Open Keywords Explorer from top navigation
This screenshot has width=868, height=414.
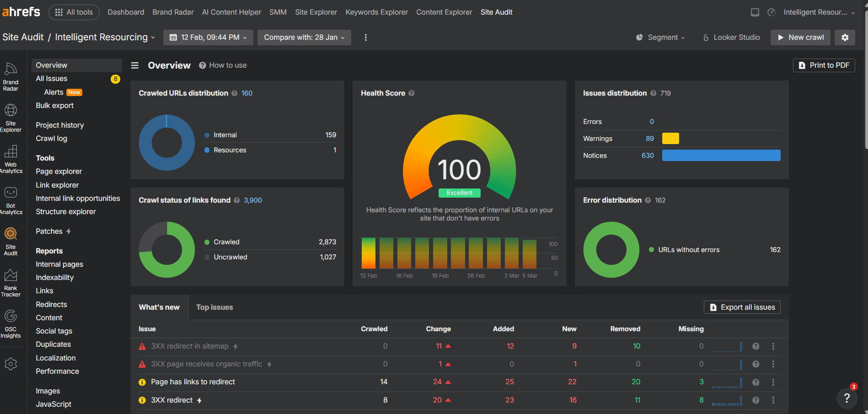pos(376,12)
